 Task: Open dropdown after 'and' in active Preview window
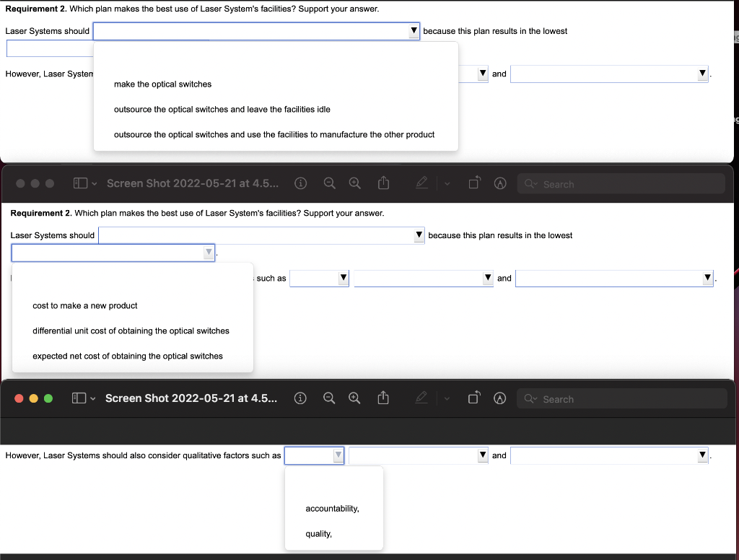point(609,455)
